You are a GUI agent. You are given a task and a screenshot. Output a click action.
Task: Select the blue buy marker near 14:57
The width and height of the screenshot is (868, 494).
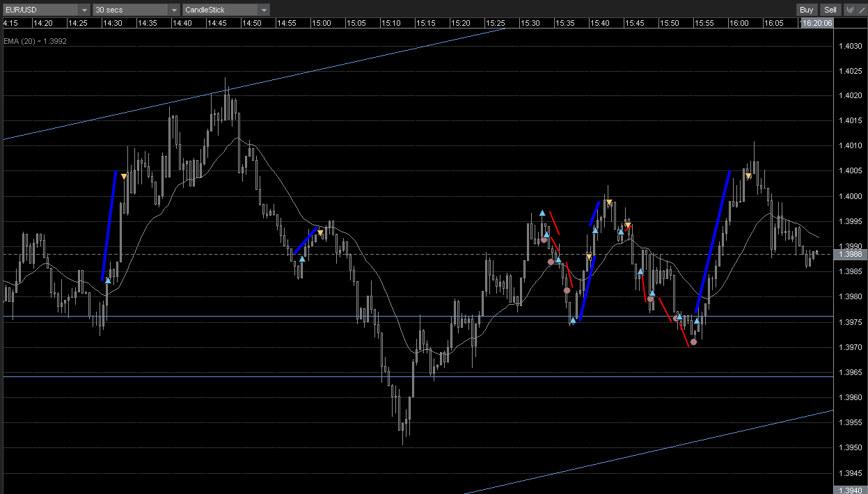[x=302, y=259]
